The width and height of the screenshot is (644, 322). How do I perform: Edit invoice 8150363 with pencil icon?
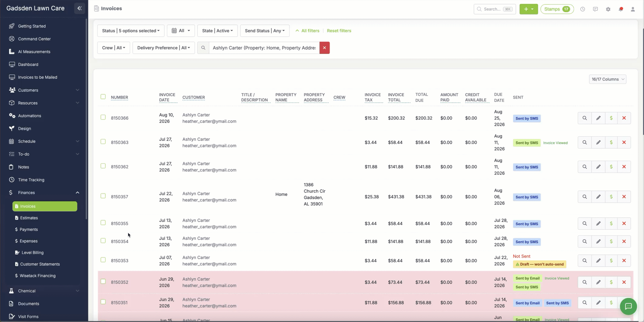tap(598, 142)
